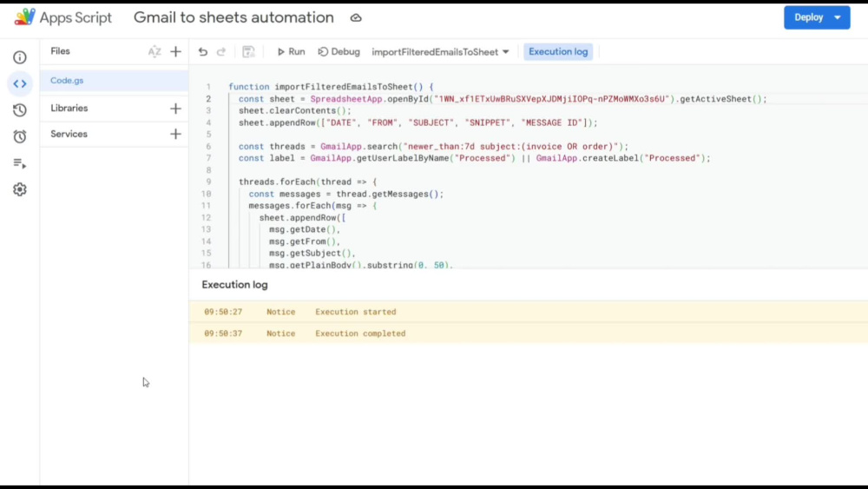This screenshot has height=489, width=868.
Task: Select the Code.gs file
Action: point(114,80)
